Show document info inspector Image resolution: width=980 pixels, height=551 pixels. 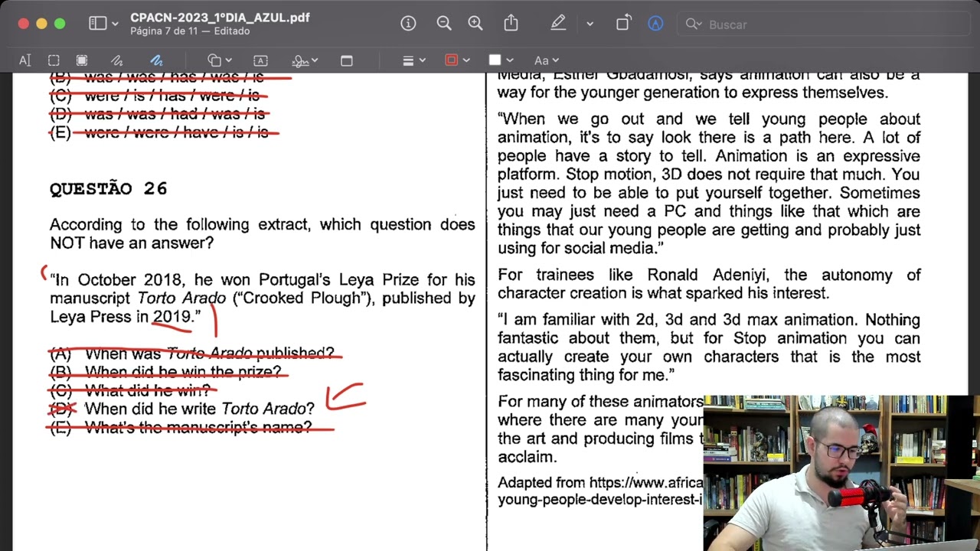(408, 24)
